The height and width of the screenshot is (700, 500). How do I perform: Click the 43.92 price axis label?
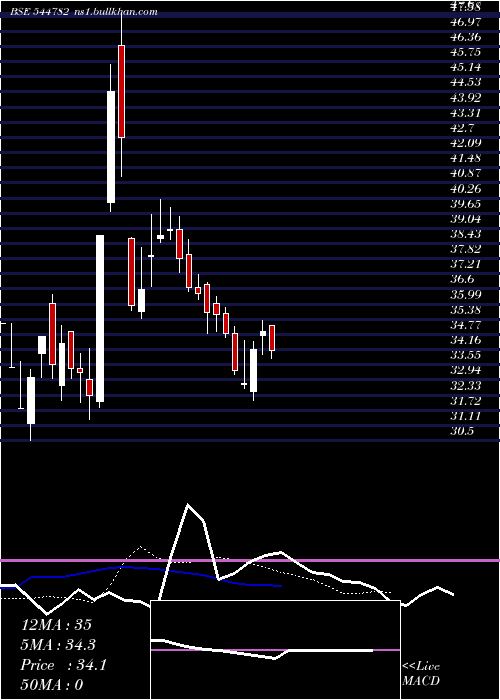(x=466, y=98)
